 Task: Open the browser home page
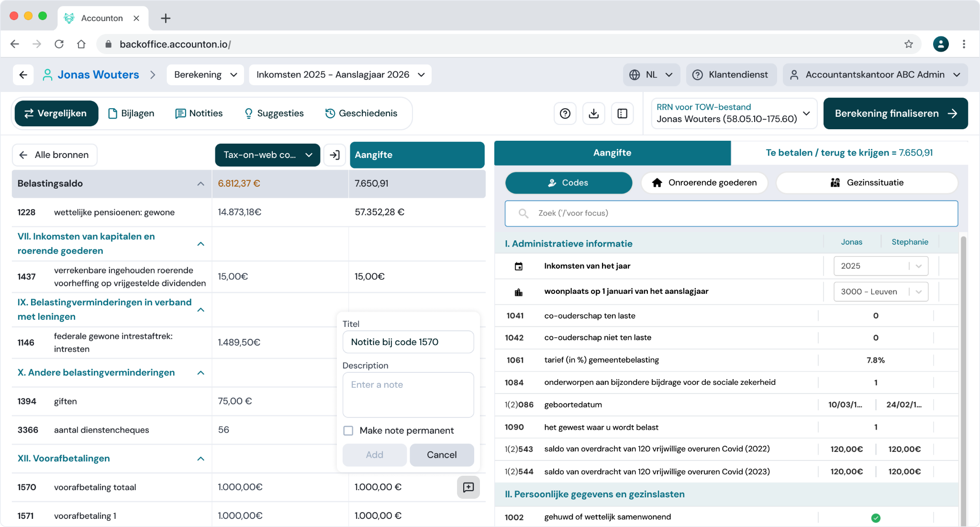pos(81,44)
